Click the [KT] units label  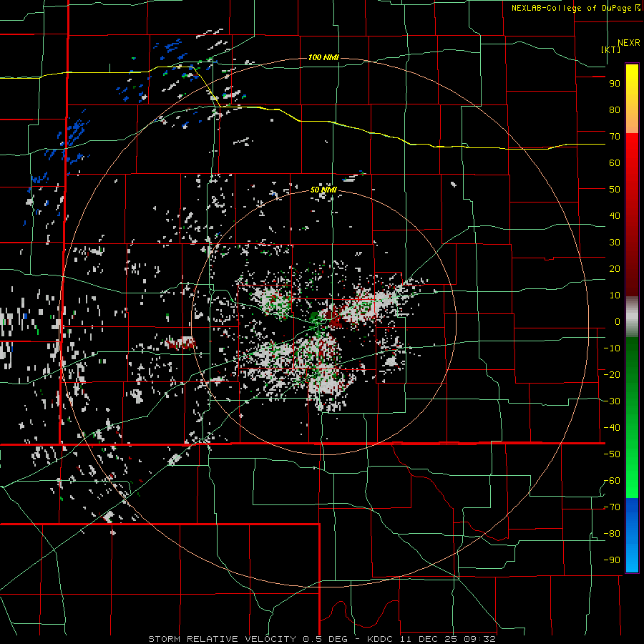[611, 49]
